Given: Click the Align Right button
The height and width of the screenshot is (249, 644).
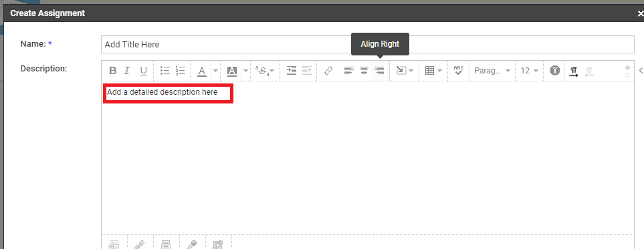Looking at the screenshot, I should pos(379,71).
